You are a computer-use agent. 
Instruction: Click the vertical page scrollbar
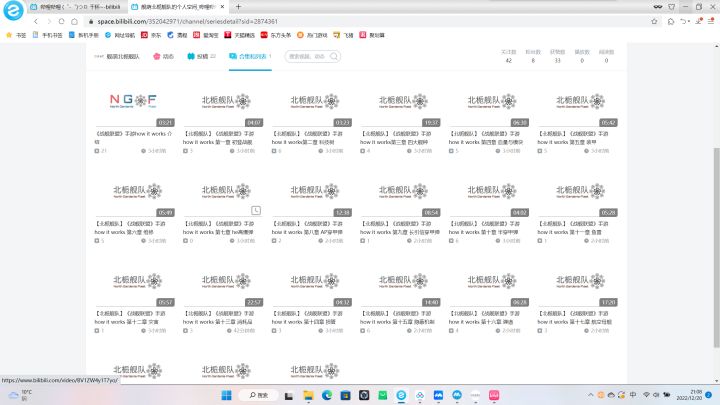tap(716, 248)
